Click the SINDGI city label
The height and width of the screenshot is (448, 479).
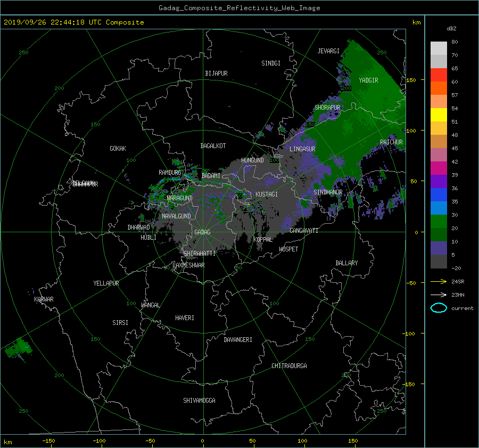coord(271,63)
